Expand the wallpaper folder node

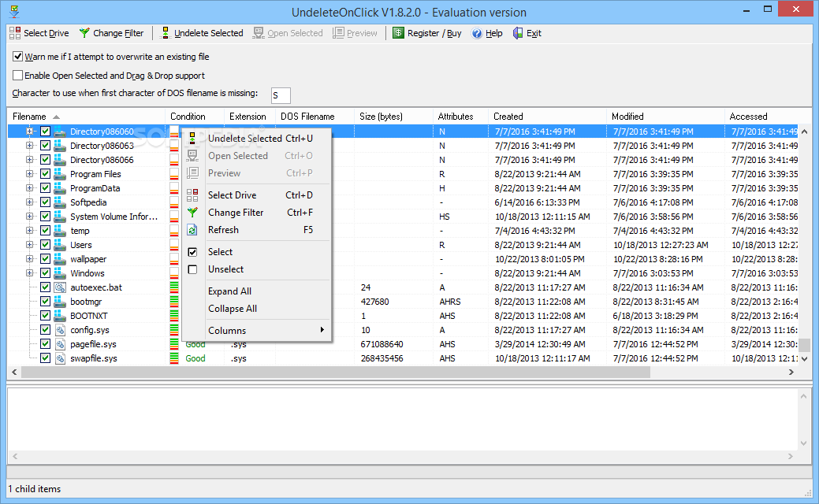[29, 259]
